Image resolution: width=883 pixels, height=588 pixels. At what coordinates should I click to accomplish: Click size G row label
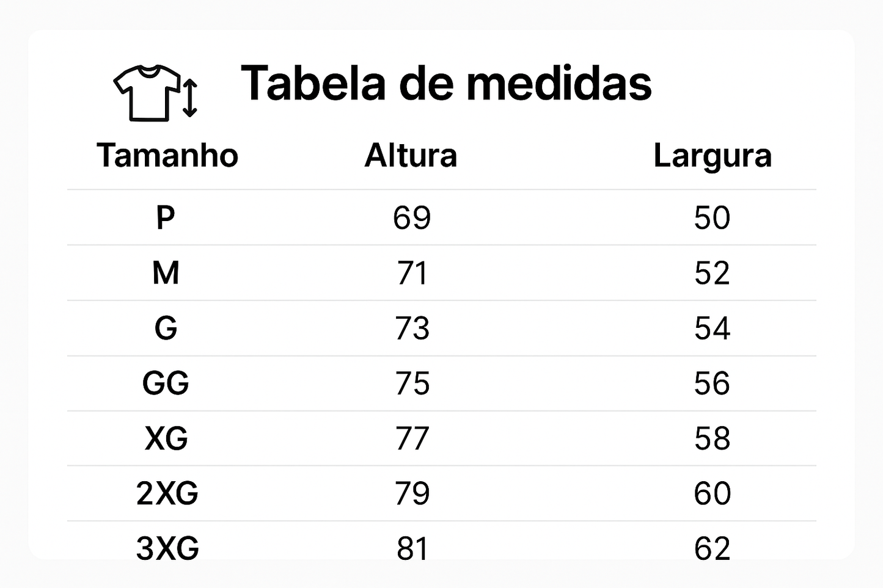point(166,328)
